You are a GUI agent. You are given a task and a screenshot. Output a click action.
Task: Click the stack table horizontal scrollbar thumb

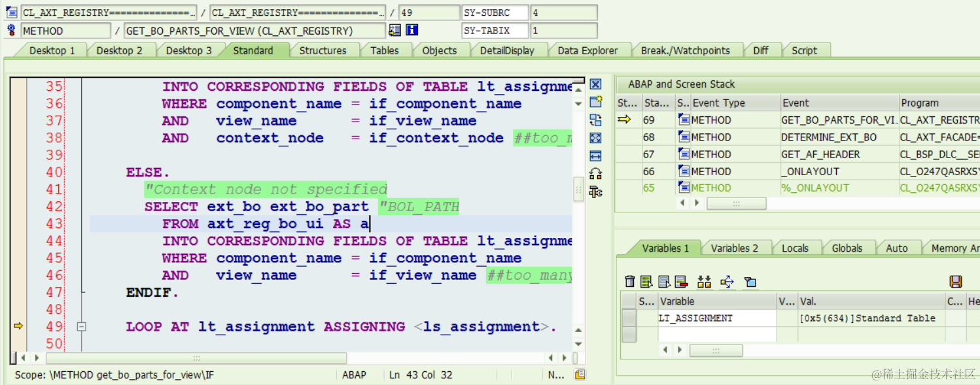[736, 203]
